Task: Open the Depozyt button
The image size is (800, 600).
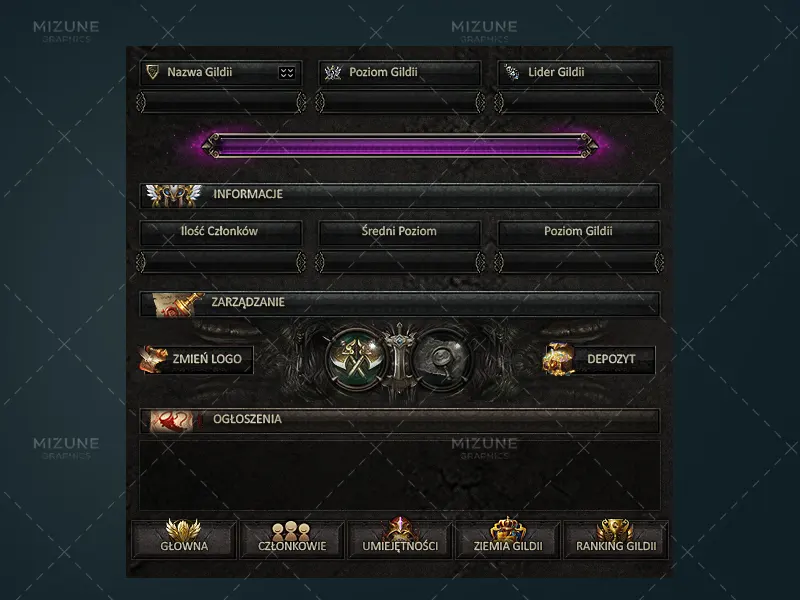Action: tap(599, 359)
